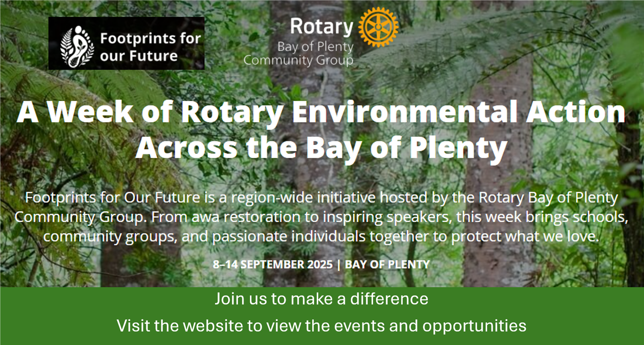Select the Bay of Plenty Community Group subtitle
The image size is (644, 345).
point(299,53)
